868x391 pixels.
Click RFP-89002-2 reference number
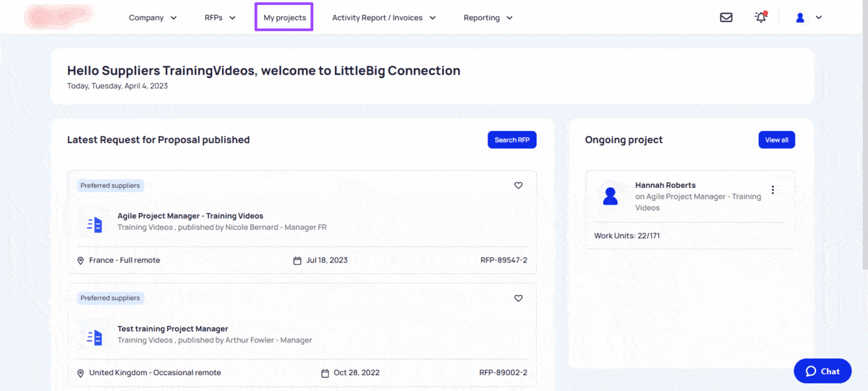pos(503,373)
